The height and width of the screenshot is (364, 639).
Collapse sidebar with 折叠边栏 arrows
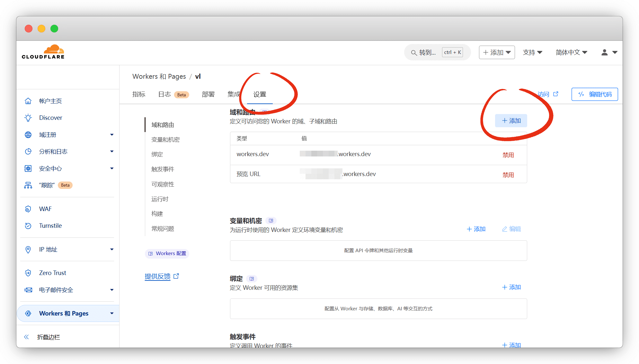[27, 337]
